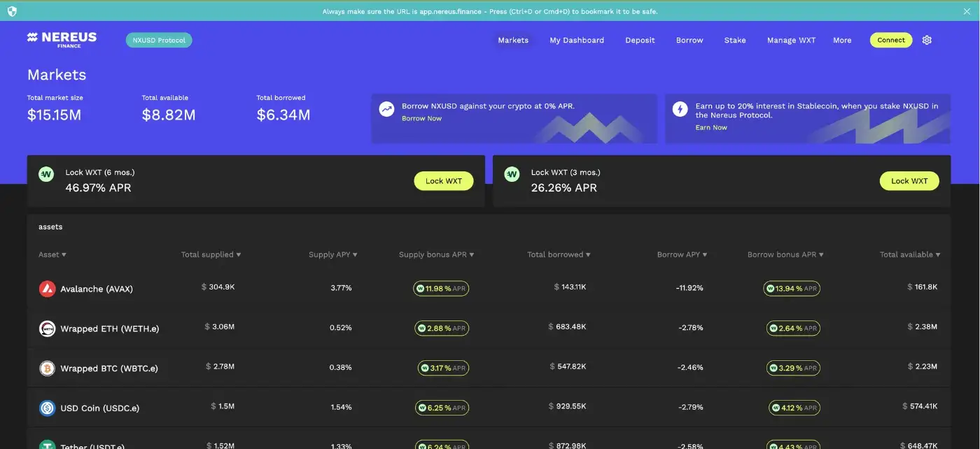Click the lightning bolt Earn banner icon

click(680, 109)
